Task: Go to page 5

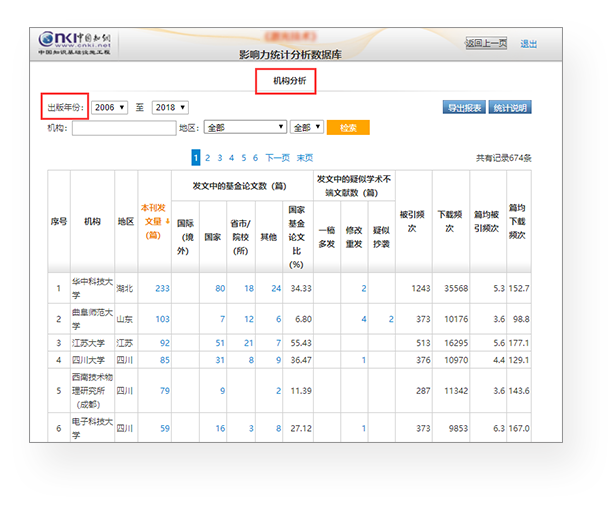Action: [244, 158]
